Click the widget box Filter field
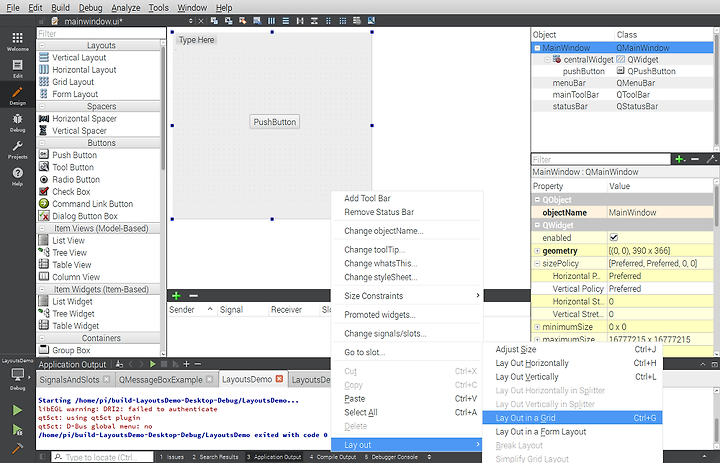Viewport: 720px width, 463px height. pos(101,34)
